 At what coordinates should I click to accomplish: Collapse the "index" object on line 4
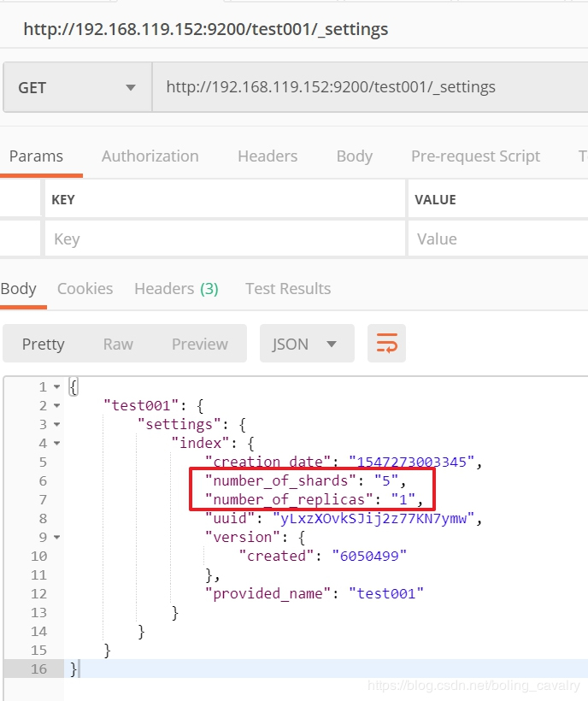(x=56, y=443)
